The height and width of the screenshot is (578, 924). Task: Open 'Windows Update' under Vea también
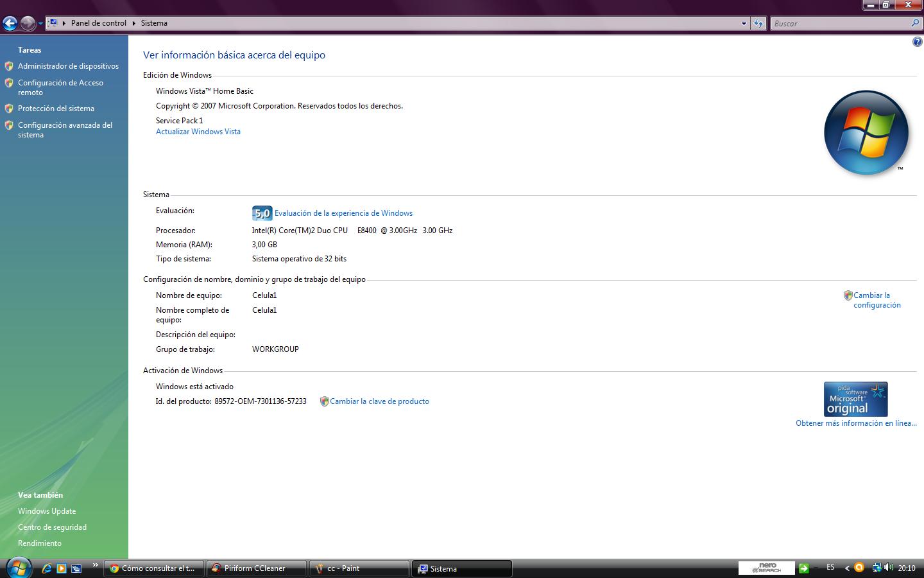(47, 511)
